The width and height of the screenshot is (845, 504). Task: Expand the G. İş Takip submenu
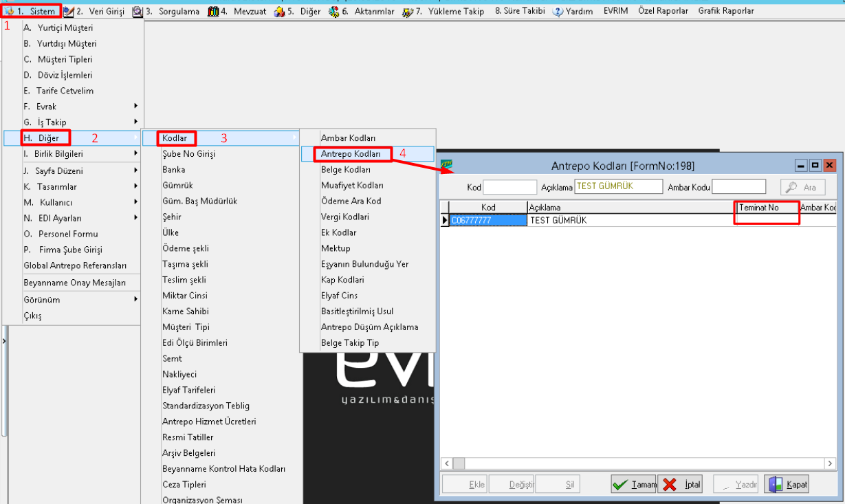click(x=73, y=122)
